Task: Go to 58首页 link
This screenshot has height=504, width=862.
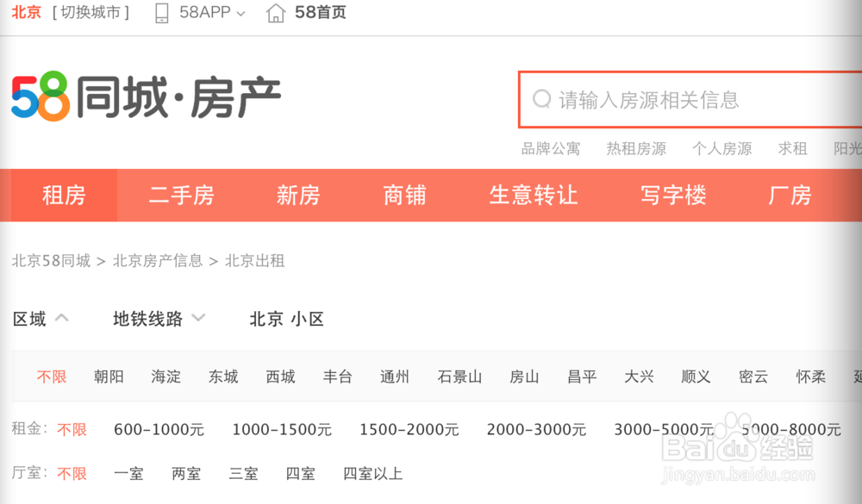Action: pos(321,12)
